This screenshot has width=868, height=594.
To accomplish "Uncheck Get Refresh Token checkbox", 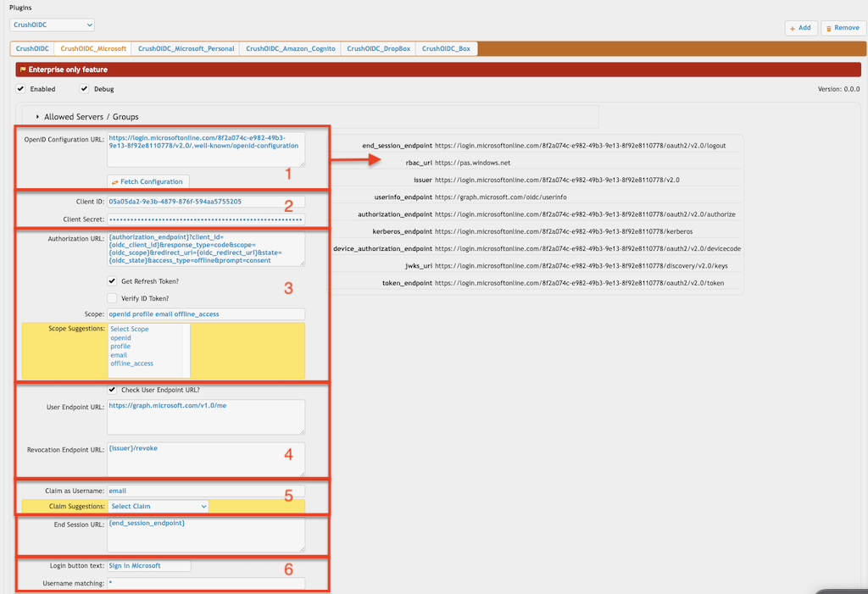I will [112, 280].
